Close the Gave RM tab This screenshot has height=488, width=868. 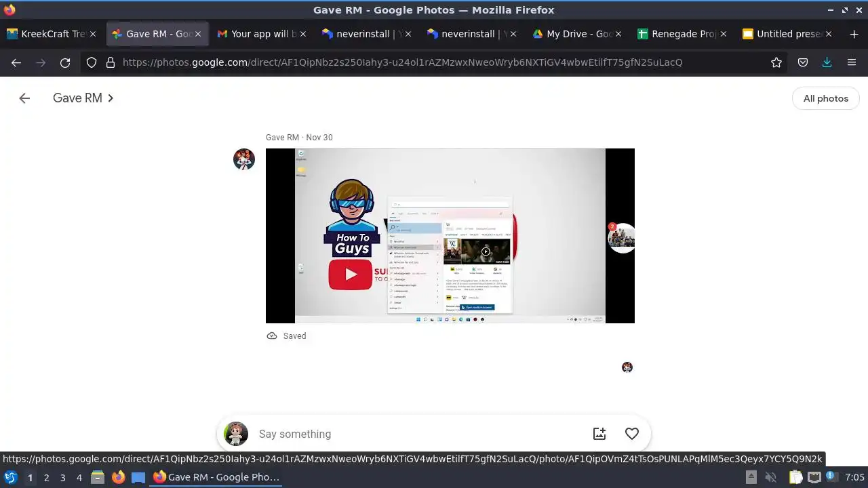tap(198, 34)
